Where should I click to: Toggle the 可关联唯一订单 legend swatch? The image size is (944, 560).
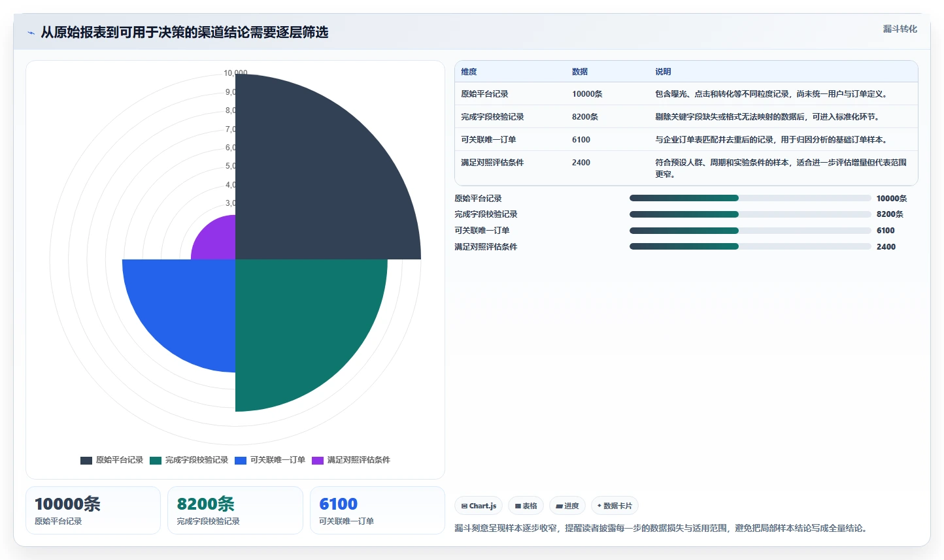pos(241,460)
